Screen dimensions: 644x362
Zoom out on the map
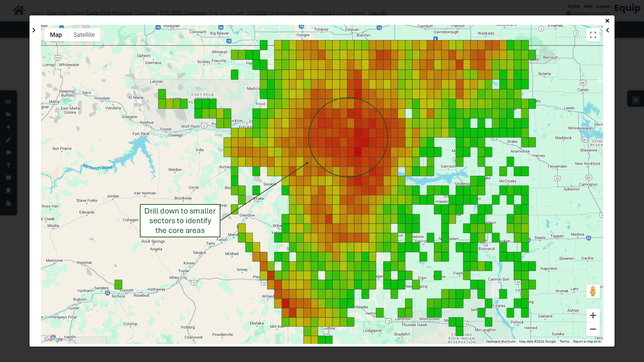pyautogui.click(x=593, y=329)
